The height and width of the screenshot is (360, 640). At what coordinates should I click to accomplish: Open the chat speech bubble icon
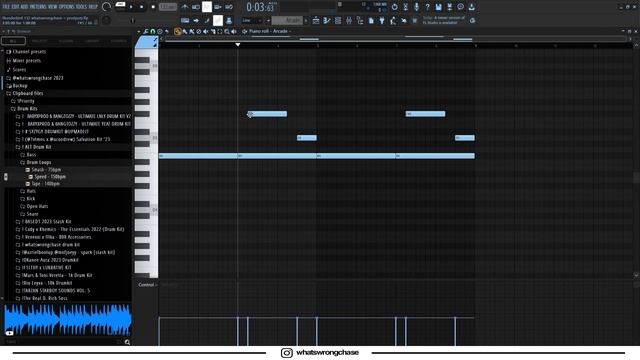[460, 7]
